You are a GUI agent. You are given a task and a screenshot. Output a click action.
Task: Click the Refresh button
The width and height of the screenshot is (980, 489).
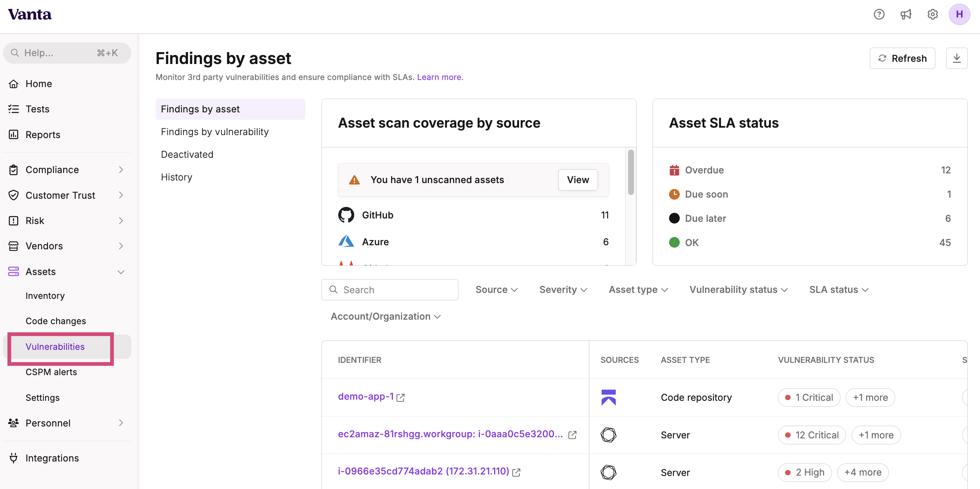[x=902, y=58]
